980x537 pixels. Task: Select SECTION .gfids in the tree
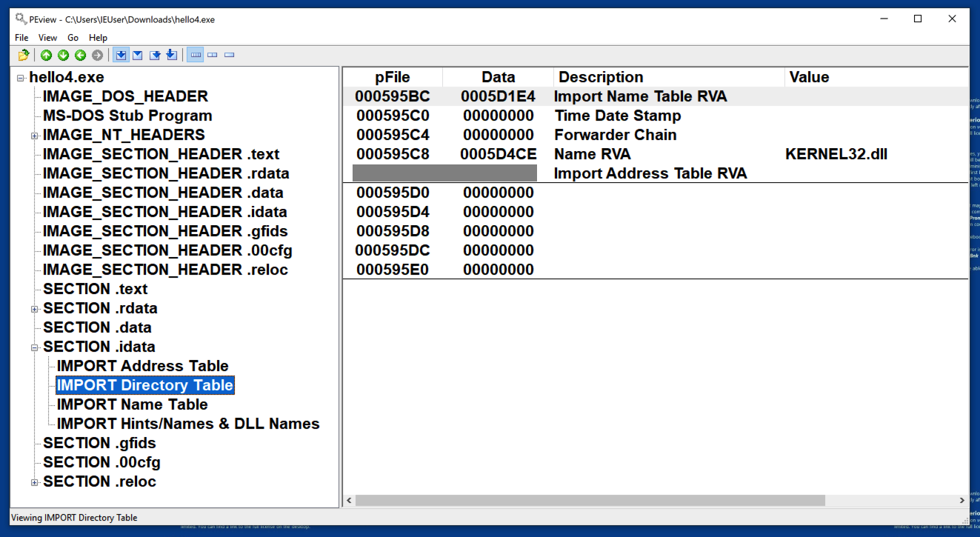pos(99,443)
